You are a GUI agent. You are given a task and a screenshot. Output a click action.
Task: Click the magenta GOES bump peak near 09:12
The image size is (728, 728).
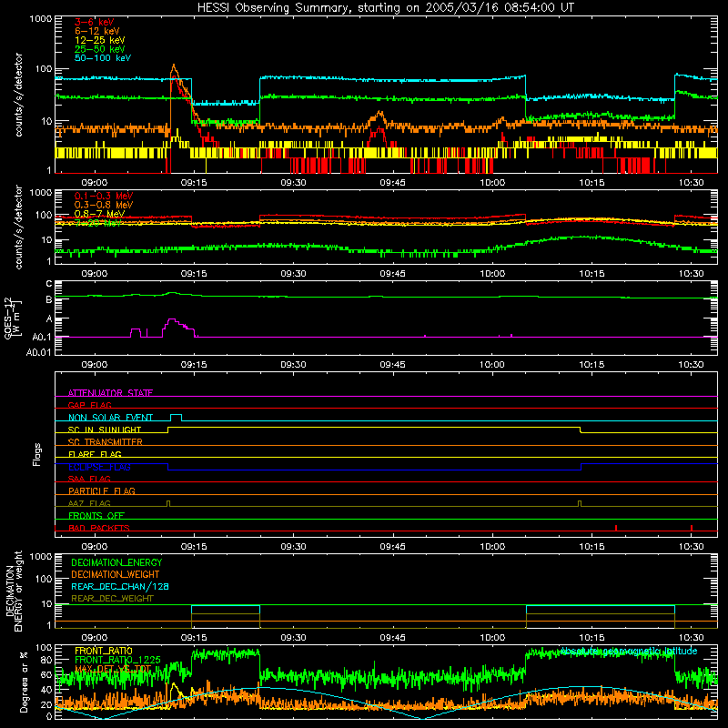tap(172, 319)
